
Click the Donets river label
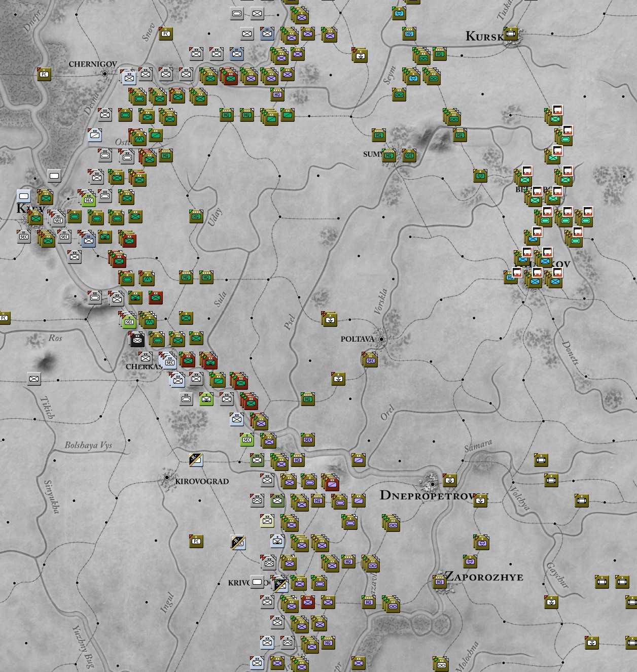[570, 353]
